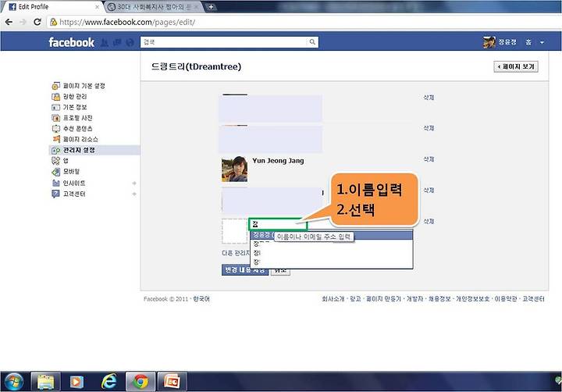
Task: Open PowerPoint from the taskbar
Action: pos(172,382)
